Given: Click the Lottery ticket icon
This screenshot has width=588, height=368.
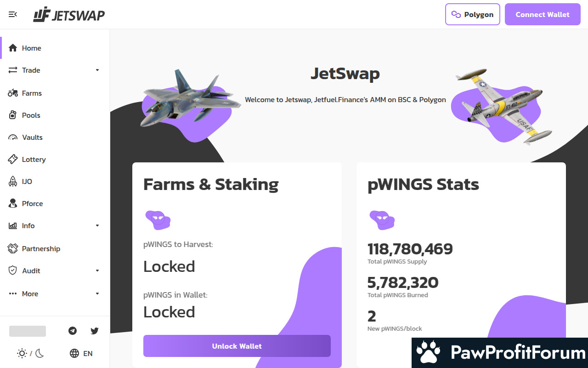Looking at the screenshot, I should point(13,159).
